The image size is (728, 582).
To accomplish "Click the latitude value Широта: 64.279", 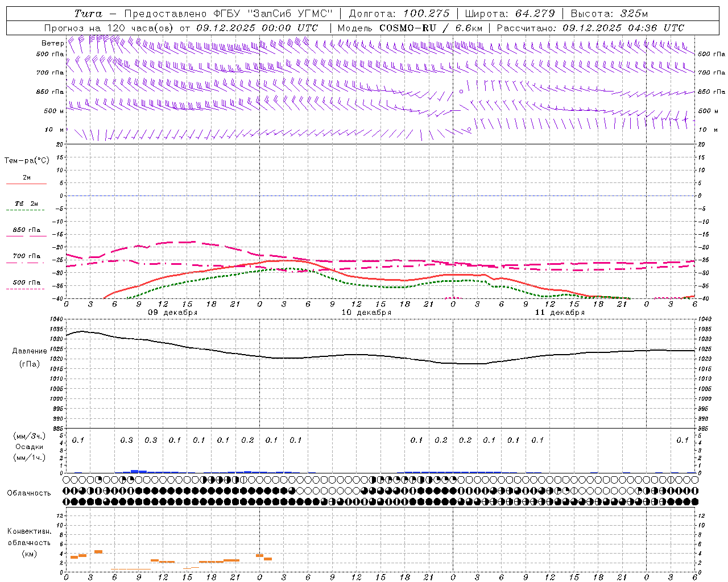I will [x=510, y=14].
